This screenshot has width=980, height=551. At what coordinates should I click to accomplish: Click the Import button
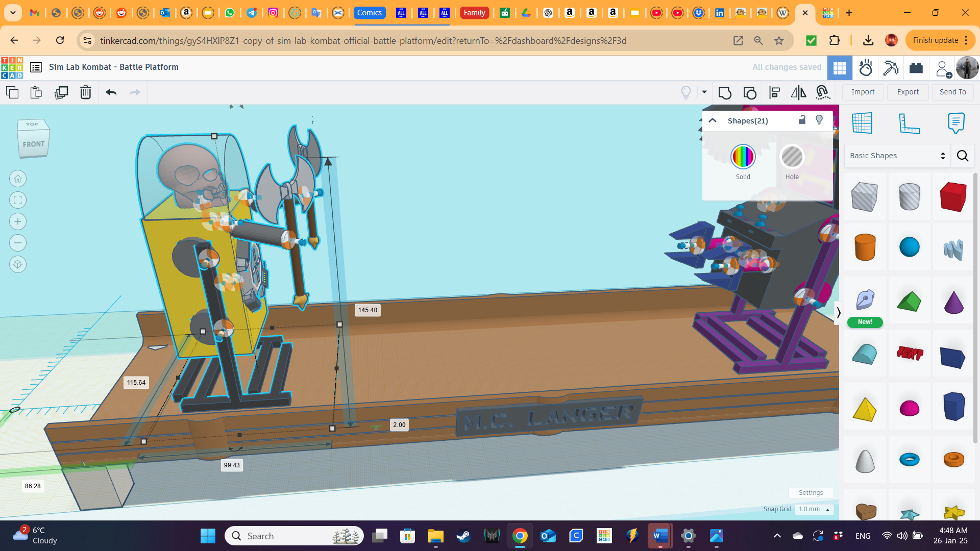[x=863, y=92]
